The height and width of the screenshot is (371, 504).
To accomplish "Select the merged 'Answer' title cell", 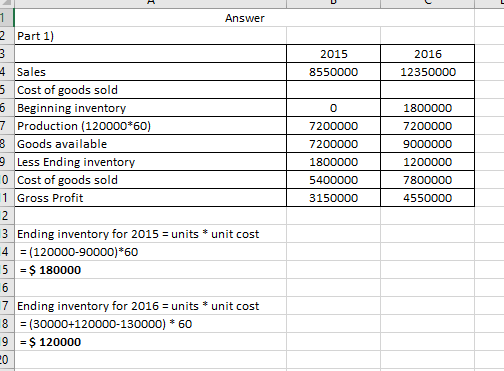I will (244, 18).
